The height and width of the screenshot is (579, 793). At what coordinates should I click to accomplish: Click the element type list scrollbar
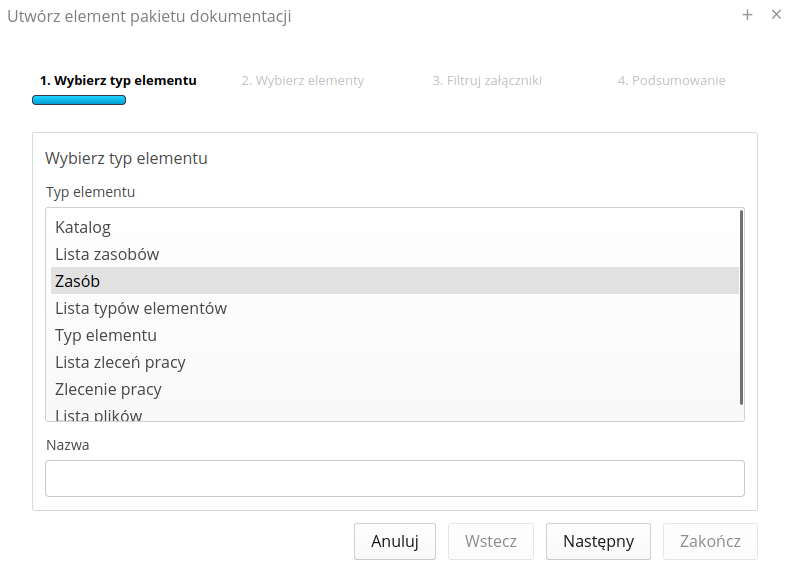click(x=741, y=306)
